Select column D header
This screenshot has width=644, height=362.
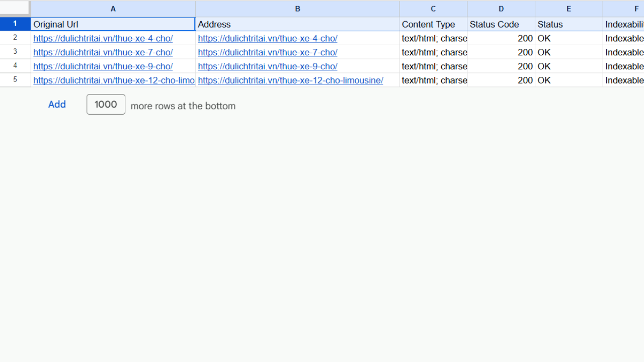(x=501, y=9)
